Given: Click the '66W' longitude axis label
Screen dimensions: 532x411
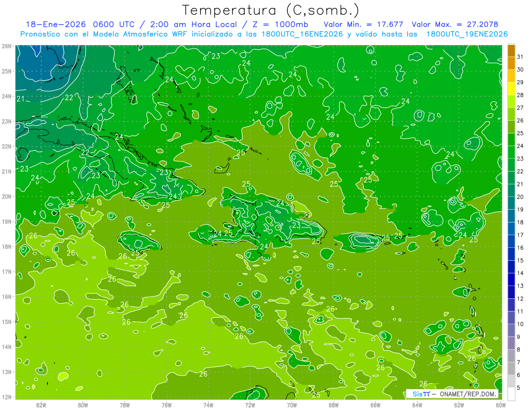Looking at the screenshot, I should tap(376, 405).
